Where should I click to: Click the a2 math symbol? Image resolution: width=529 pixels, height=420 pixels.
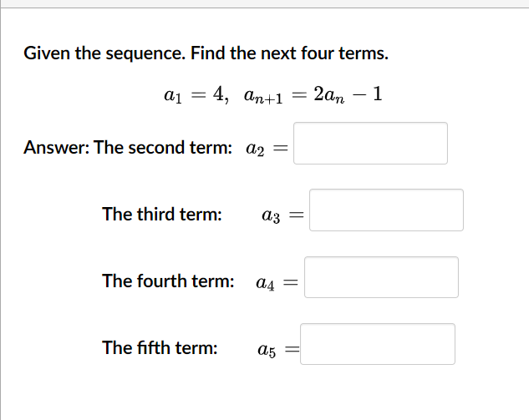click(x=255, y=149)
